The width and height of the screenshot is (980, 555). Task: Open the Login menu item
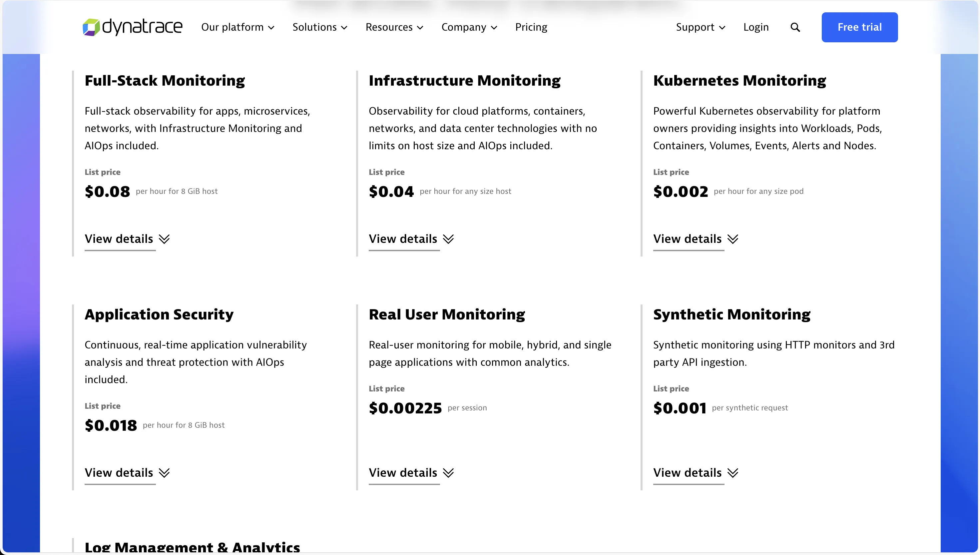[756, 27]
